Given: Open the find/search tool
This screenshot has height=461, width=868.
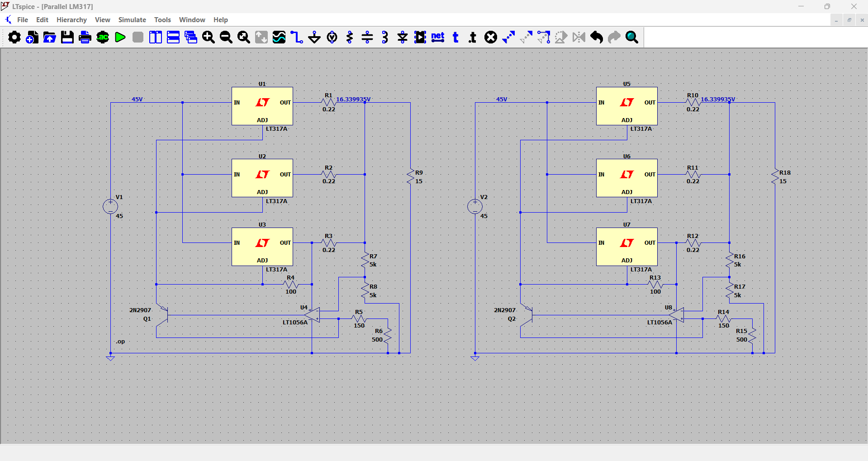Looking at the screenshot, I should point(632,37).
